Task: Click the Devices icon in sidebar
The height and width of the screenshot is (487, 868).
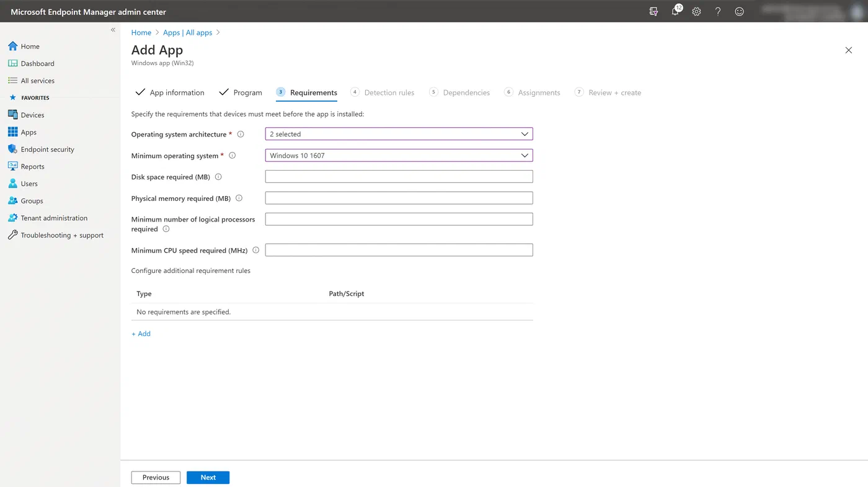Action: pyautogui.click(x=12, y=115)
